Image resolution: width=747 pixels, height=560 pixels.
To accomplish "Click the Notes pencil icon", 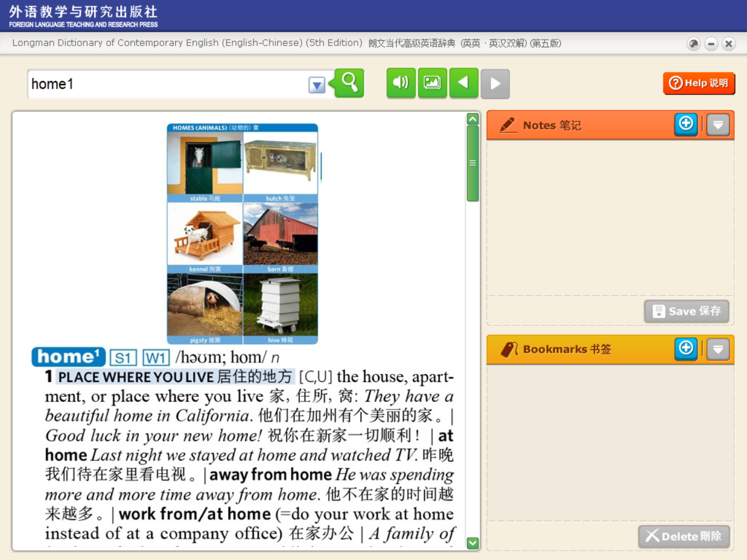I will pos(508,125).
